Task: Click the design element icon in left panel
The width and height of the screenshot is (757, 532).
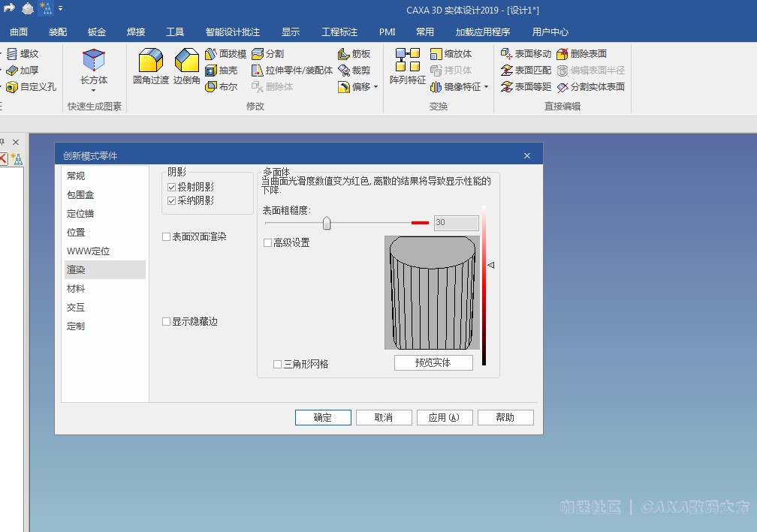Action: point(17,158)
